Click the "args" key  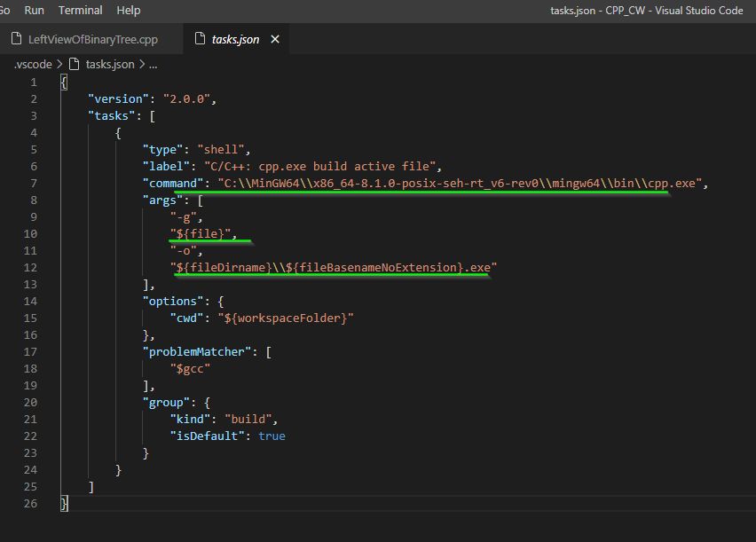[163, 200]
